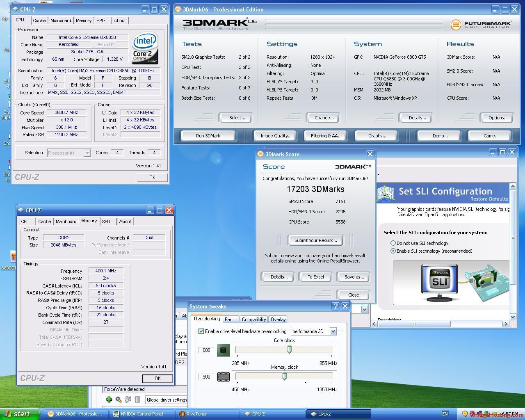The width and height of the screenshot is (525, 420).
Task: Open dropdown arrow behind 3DMark Score window
Action: (364, 309)
